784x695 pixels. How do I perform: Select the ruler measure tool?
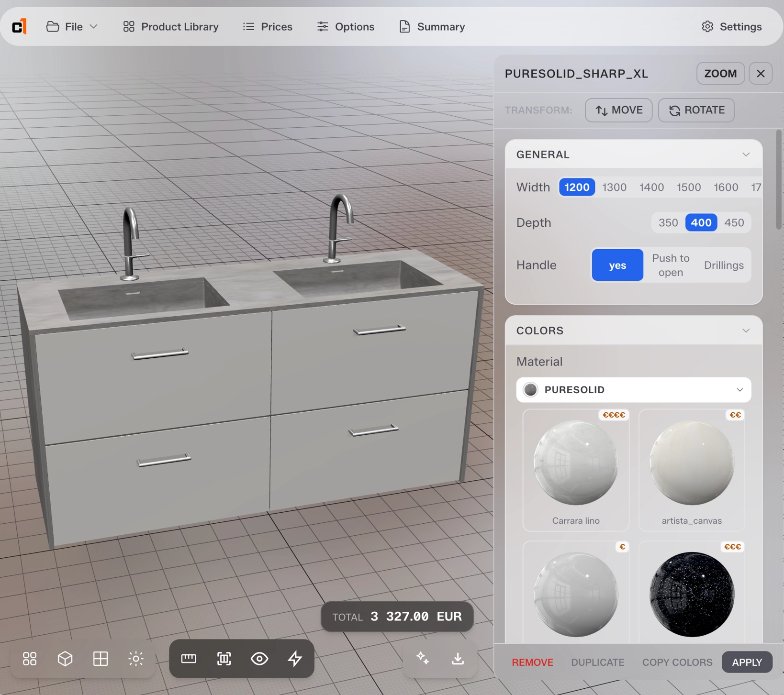(189, 659)
